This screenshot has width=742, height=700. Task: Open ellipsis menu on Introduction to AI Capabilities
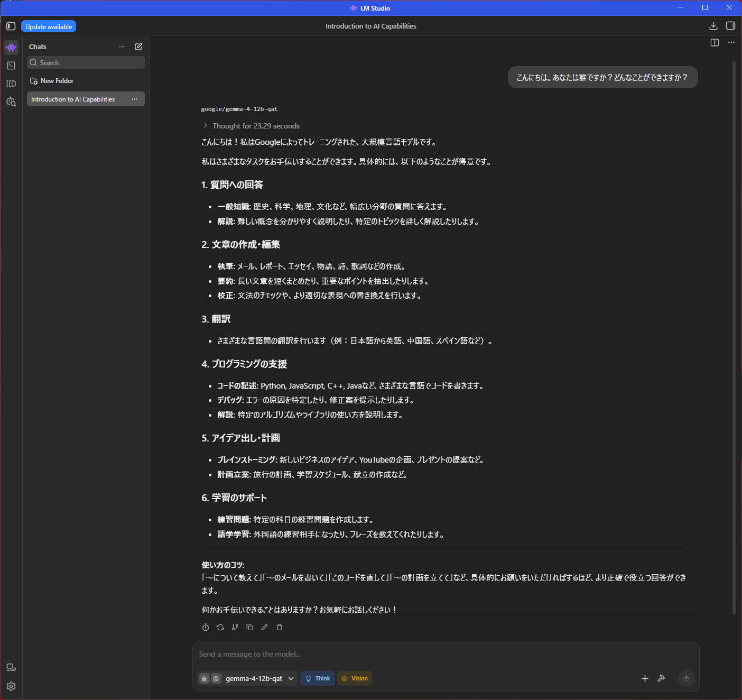(135, 99)
